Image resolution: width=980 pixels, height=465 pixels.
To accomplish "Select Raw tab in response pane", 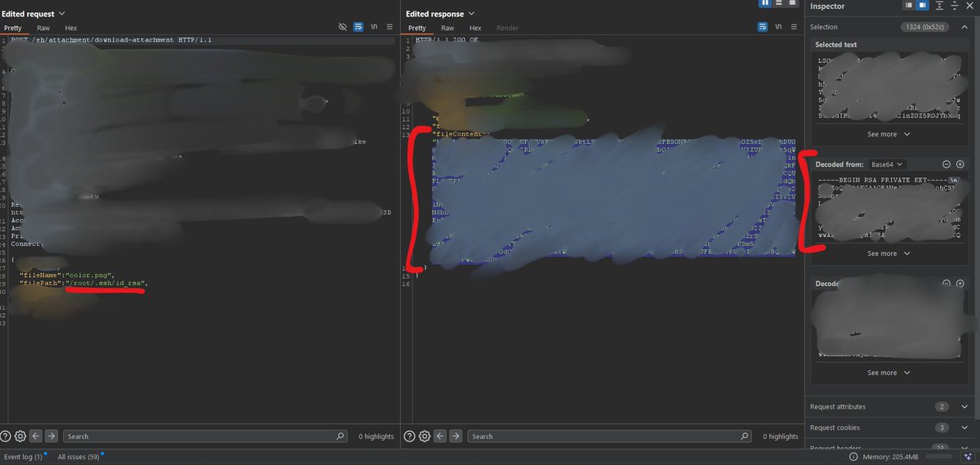I will (448, 28).
